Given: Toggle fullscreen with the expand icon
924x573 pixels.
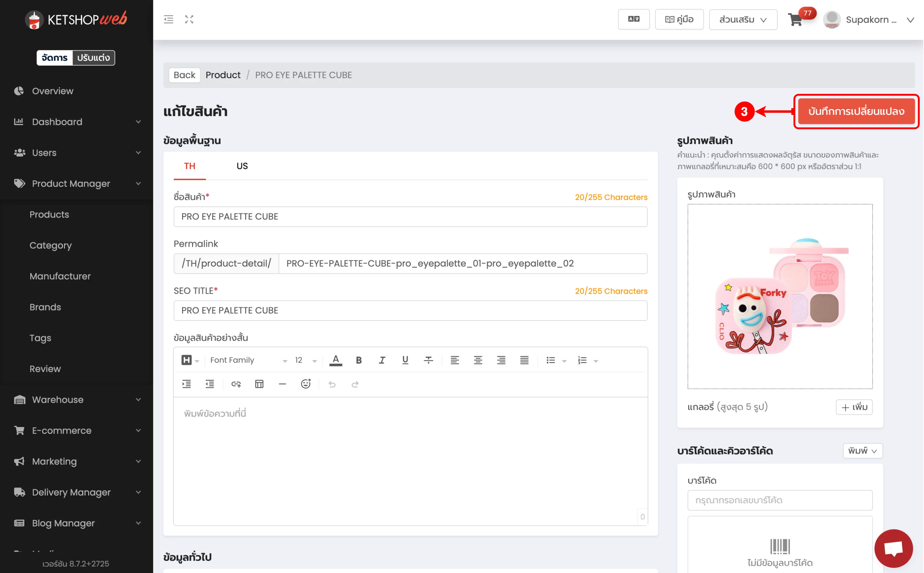Looking at the screenshot, I should tap(189, 19).
